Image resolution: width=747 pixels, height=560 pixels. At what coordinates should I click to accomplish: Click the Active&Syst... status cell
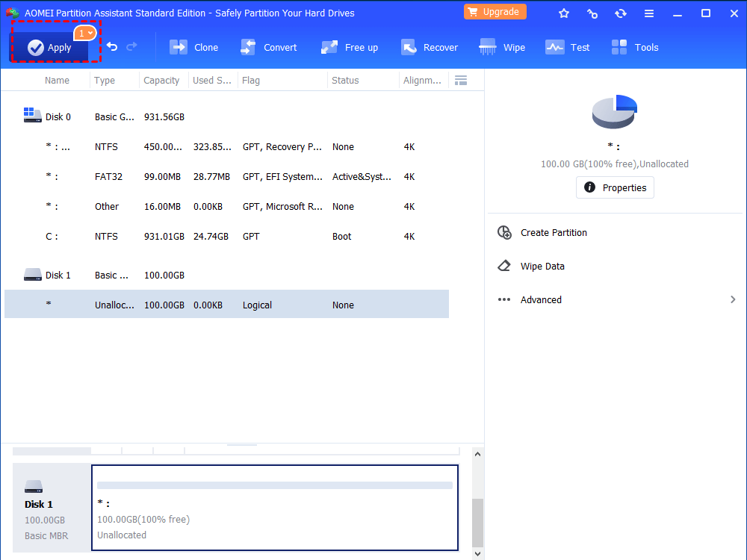pos(362,177)
